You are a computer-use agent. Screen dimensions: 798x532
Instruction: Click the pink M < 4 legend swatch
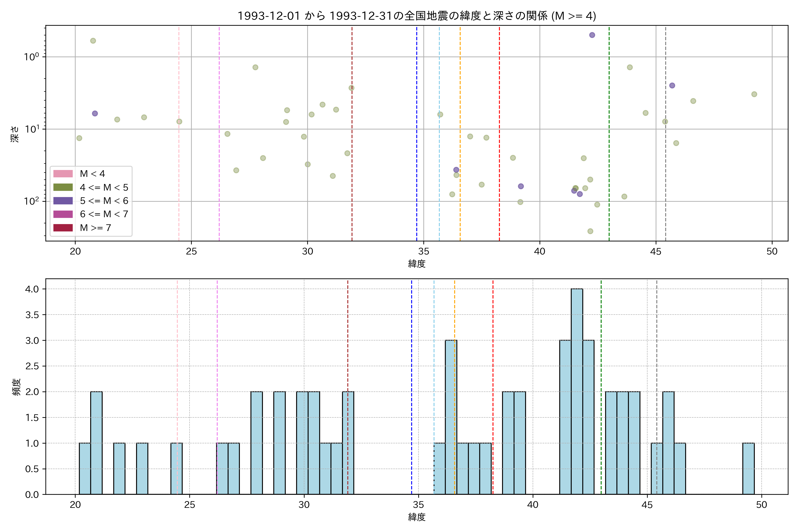tap(63, 174)
